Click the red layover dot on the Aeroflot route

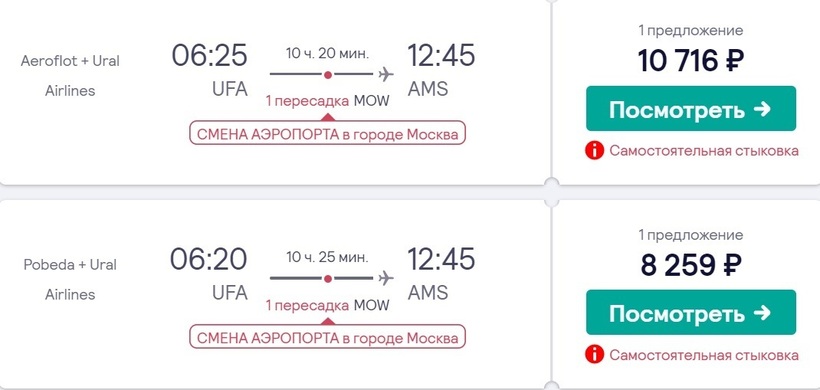[328, 75]
